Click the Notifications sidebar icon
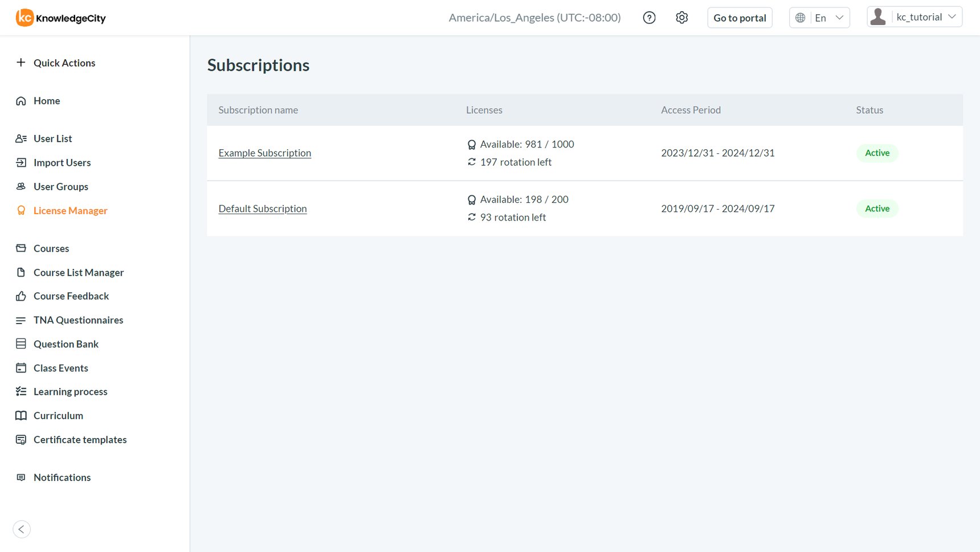980x552 pixels. coord(21,477)
